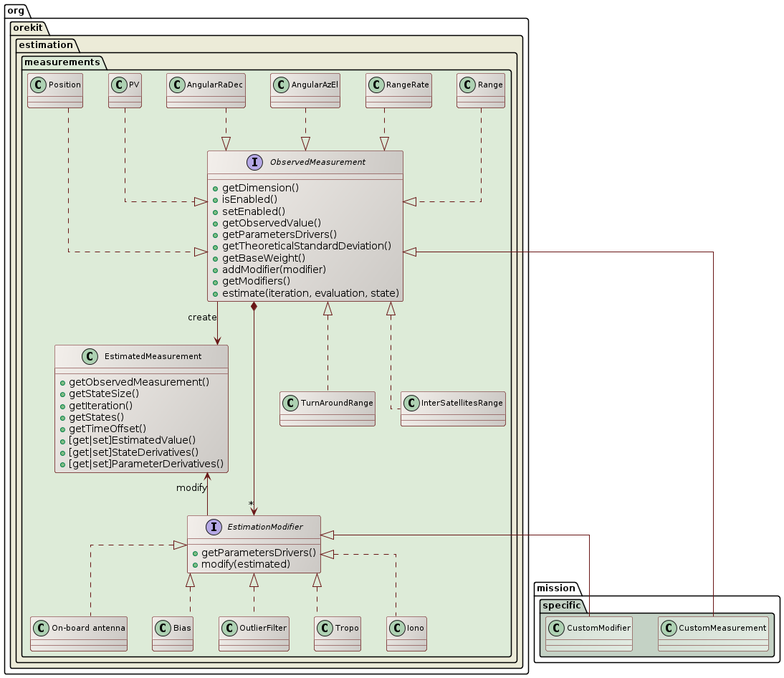Select the class icon of InterSatellitesRange

coord(411,403)
